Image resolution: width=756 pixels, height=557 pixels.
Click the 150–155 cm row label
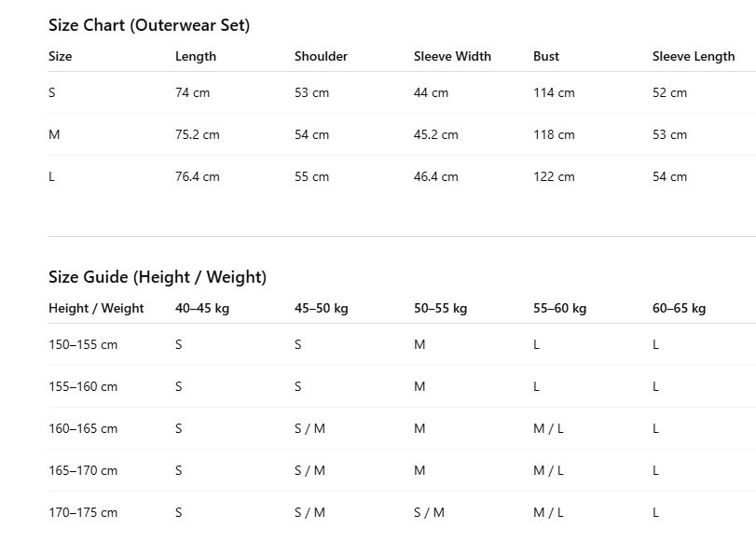click(x=83, y=344)
